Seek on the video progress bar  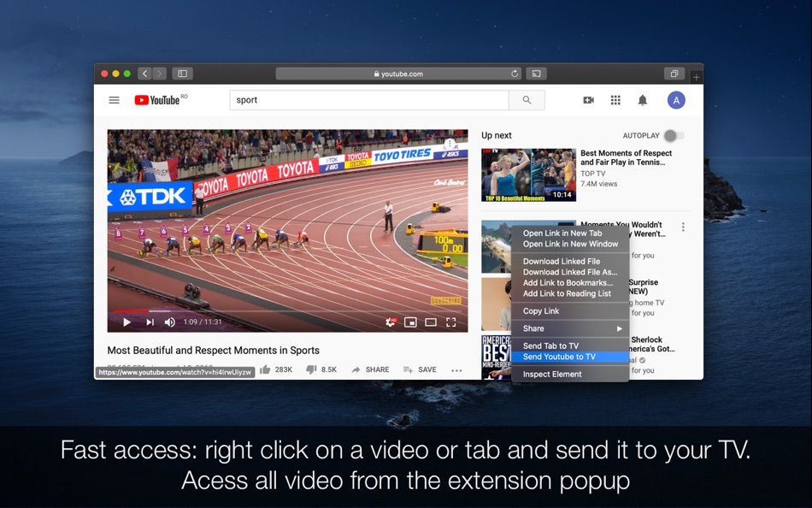point(287,311)
